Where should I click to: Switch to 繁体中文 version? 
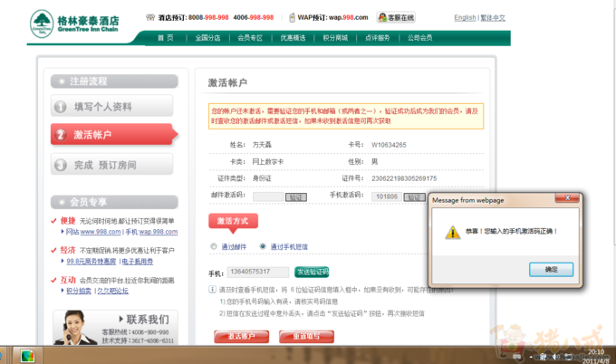pos(493,18)
